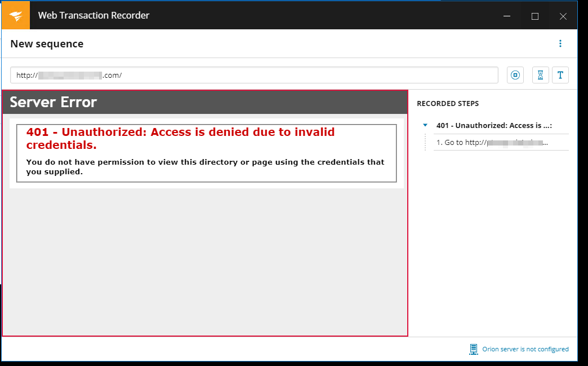Insert a wait time using the hourglass icon
This screenshot has width=588, height=366.
540,74
